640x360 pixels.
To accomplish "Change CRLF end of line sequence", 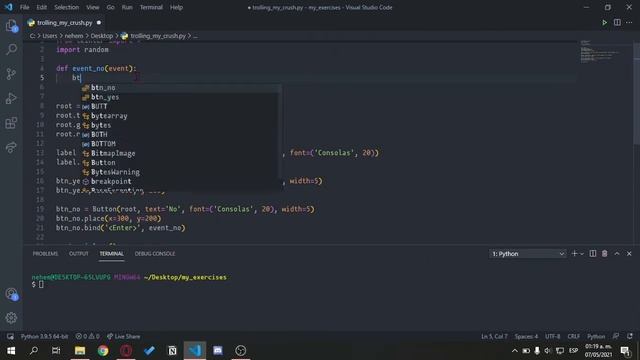I will pos(573,336).
